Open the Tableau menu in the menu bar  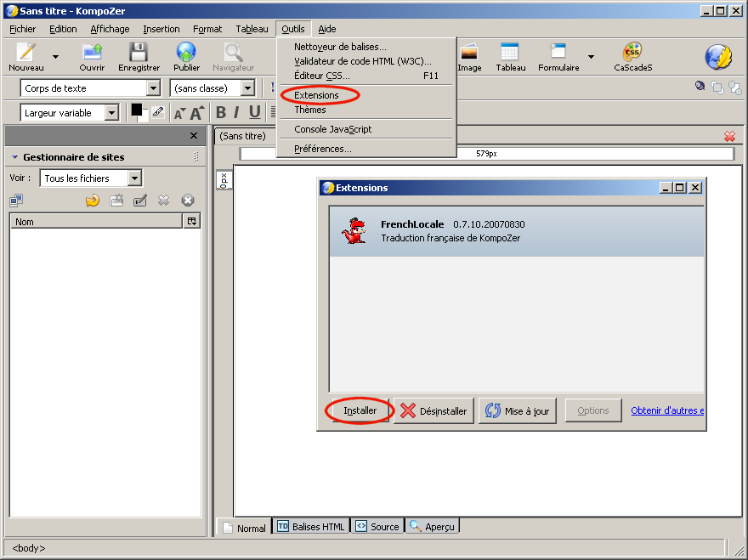tap(252, 29)
